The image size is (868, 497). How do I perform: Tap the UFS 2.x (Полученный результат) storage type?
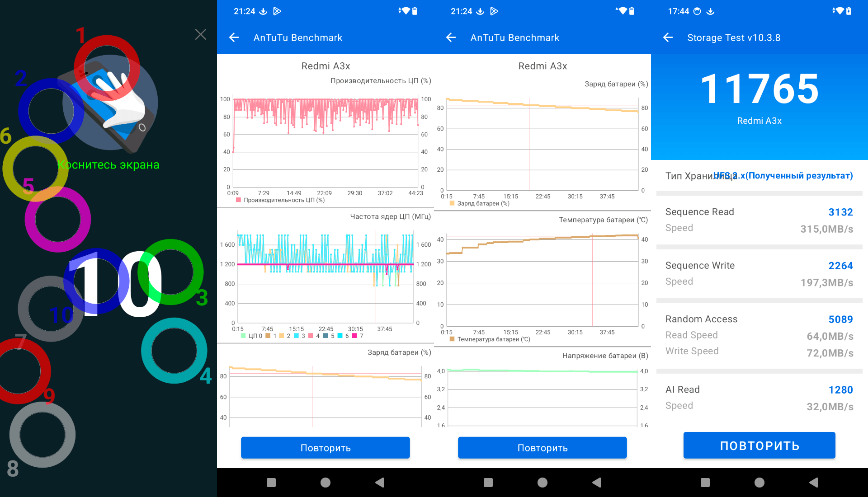click(x=783, y=176)
